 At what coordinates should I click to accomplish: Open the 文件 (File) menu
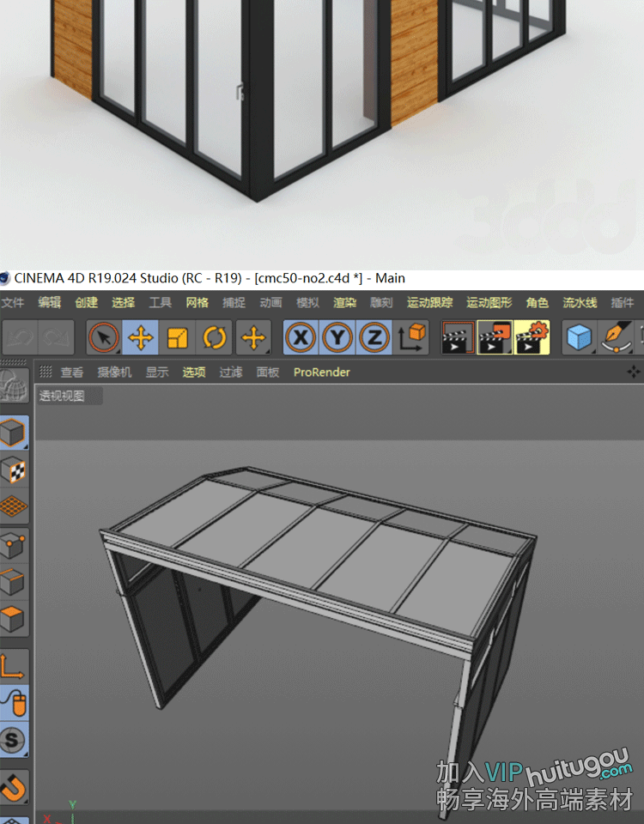[x=13, y=302]
